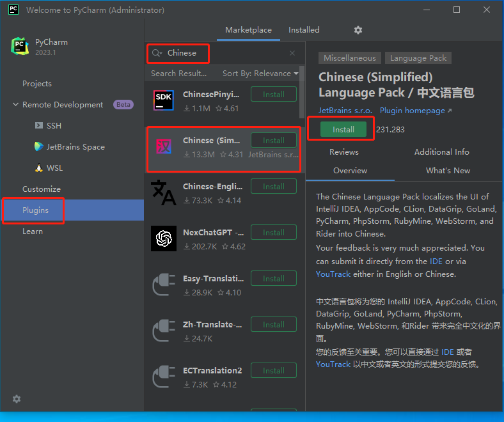Switch to Installed tab

[x=304, y=30]
